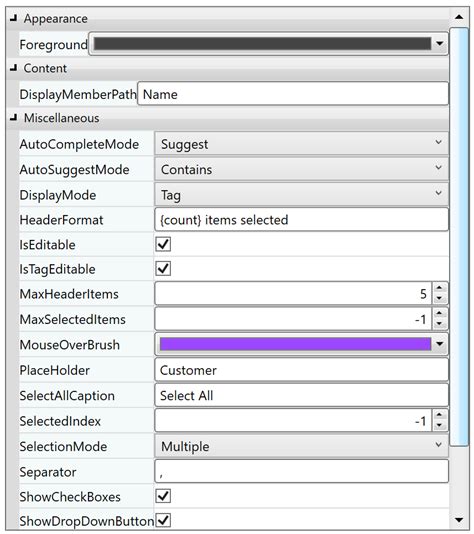
Task: Uncheck the IsEditable checkbox
Action: [x=163, y=244]
